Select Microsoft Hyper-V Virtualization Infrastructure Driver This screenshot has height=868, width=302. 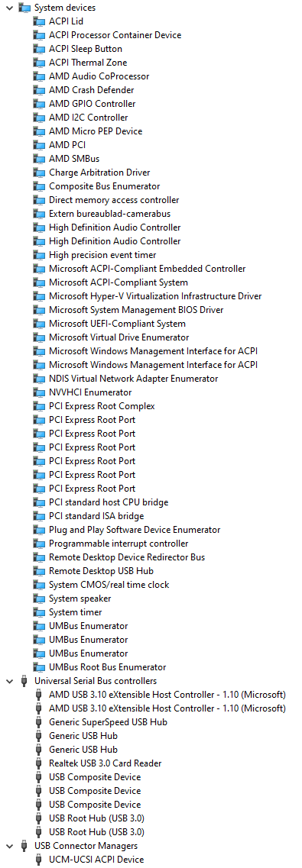click(x=155, y=296)
